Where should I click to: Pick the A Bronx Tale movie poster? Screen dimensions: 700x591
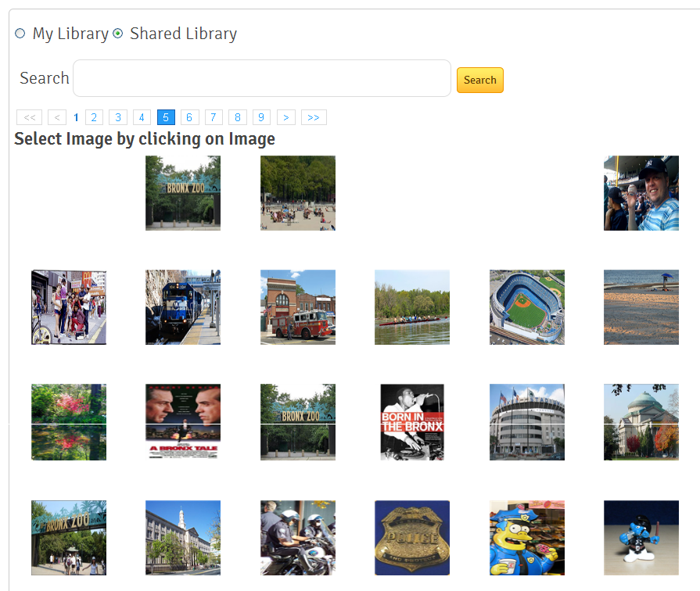click(x=182, y=421)
